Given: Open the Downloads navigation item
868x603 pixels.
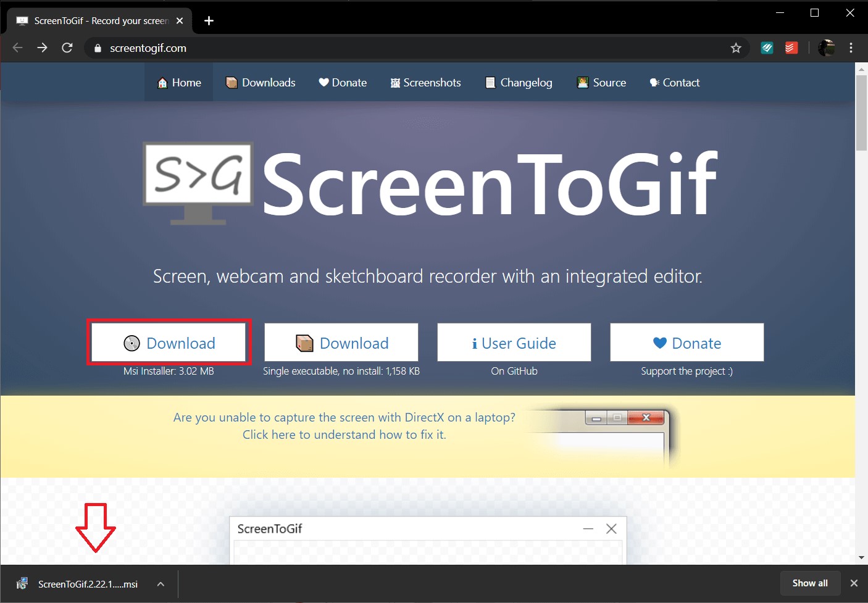Looking at the screenshot, I should point(261,83).
